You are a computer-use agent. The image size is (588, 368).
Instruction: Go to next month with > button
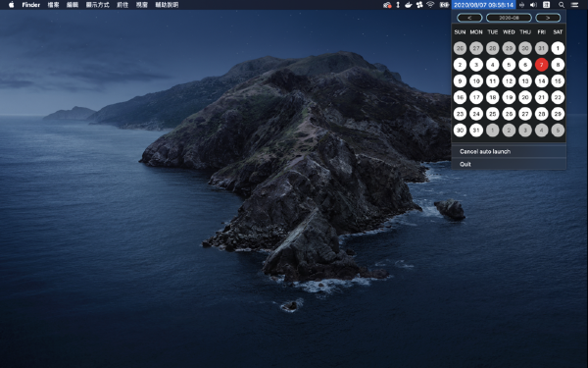point(548,18)
